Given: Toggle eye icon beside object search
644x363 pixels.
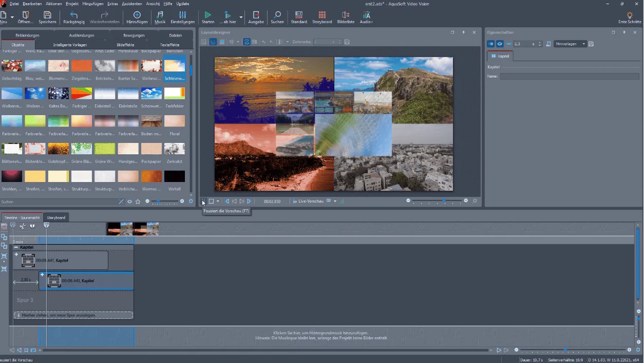Looking at the screenshot, I should pyautogui.click(x=130, y=202).
